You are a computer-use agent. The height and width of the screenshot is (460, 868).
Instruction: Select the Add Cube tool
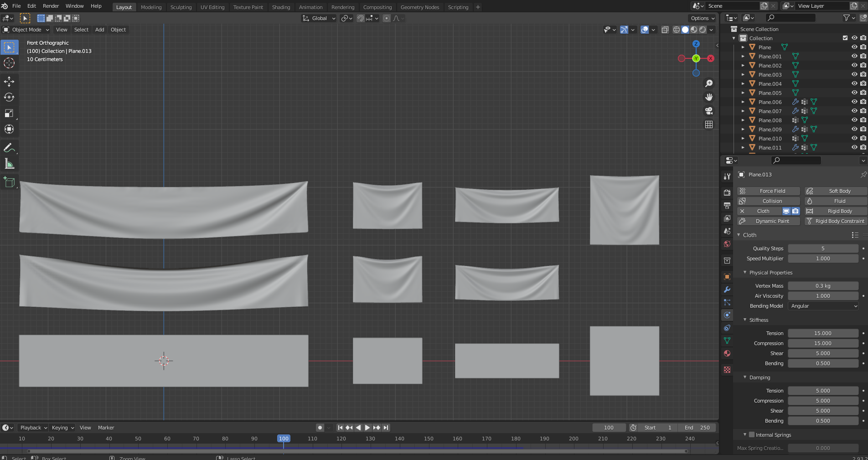9,182
